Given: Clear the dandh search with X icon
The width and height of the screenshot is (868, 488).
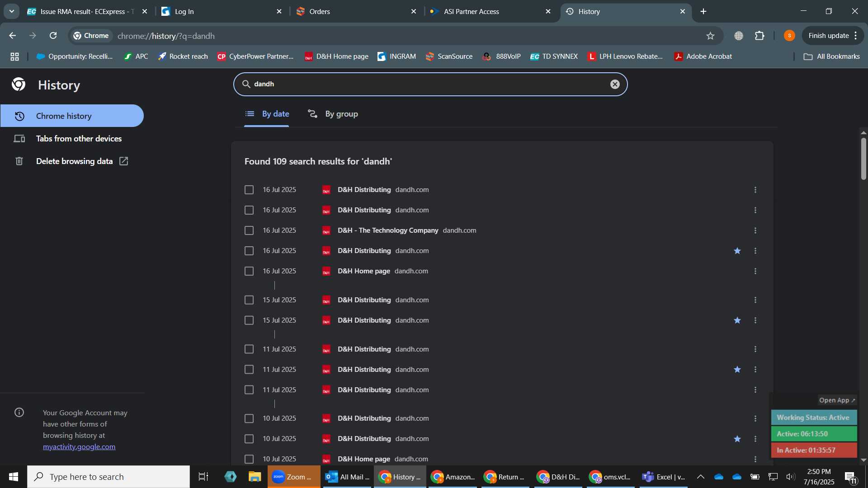Looking at the screenshot, I should [615, 84].
